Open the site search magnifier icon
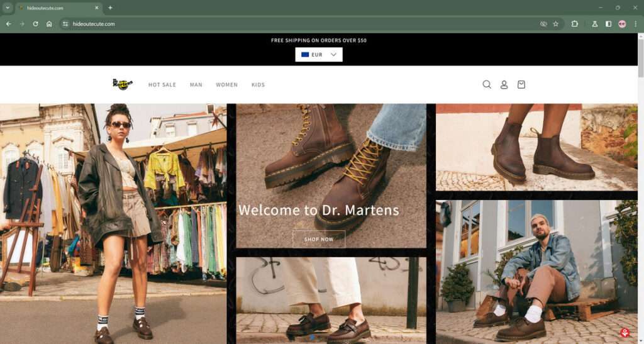This screenshot has height=344, width=644. click(x=487, y=84)
